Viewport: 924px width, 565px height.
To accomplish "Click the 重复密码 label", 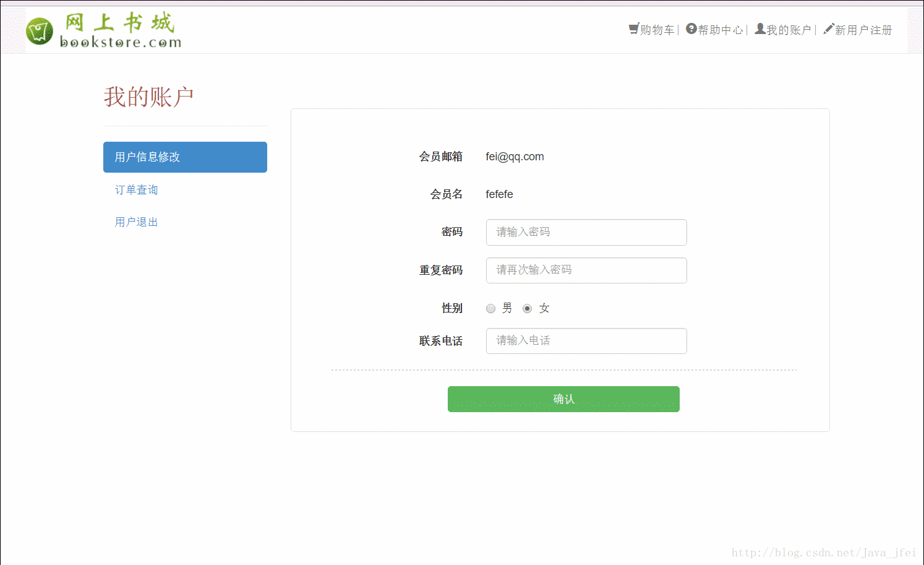I will point(441,270).
